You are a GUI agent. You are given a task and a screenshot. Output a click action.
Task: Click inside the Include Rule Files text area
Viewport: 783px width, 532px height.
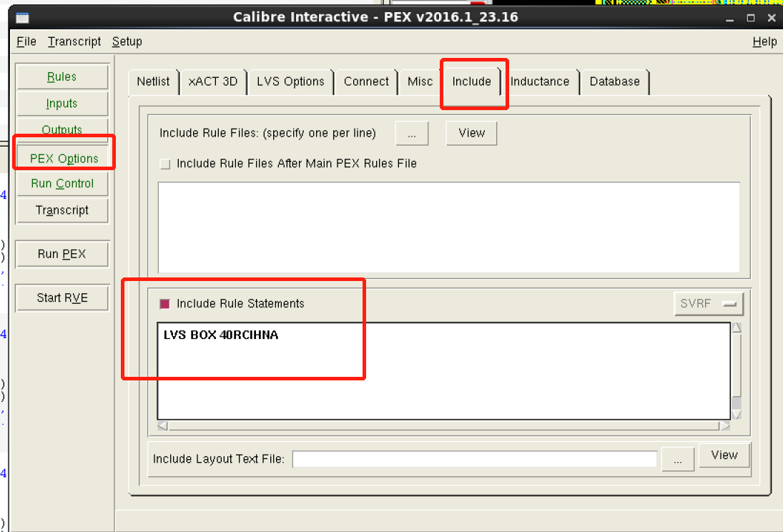(x=448, y=227)
